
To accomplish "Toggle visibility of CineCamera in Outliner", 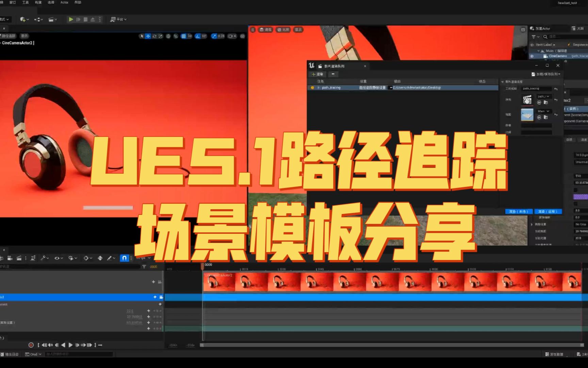I will (532, 56).
